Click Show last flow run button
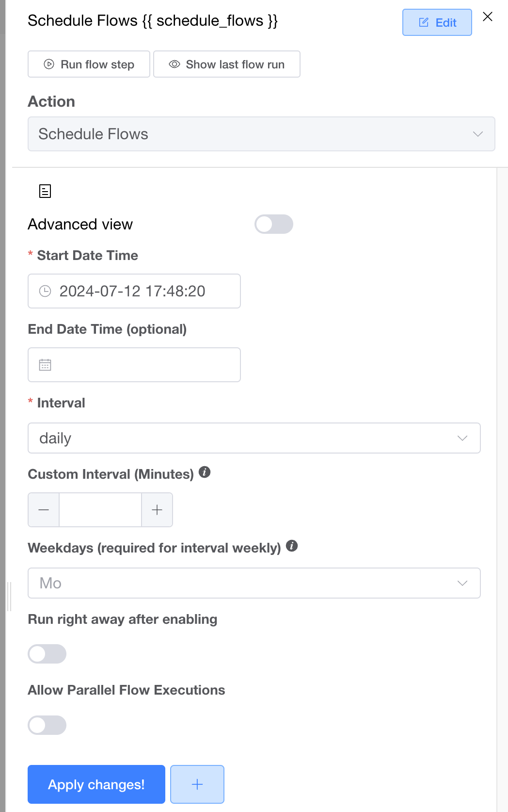This screenshot has height=812, width=508. click(x=227, y=64)
